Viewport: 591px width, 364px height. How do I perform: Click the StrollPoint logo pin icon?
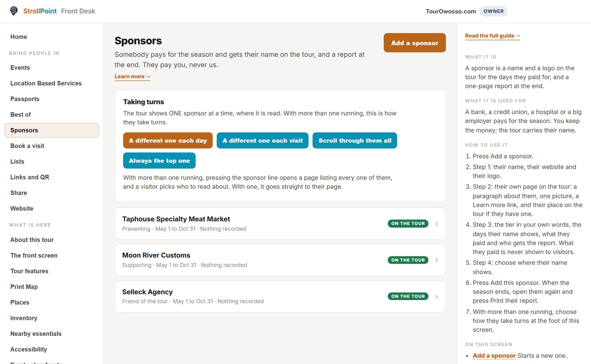14,11
